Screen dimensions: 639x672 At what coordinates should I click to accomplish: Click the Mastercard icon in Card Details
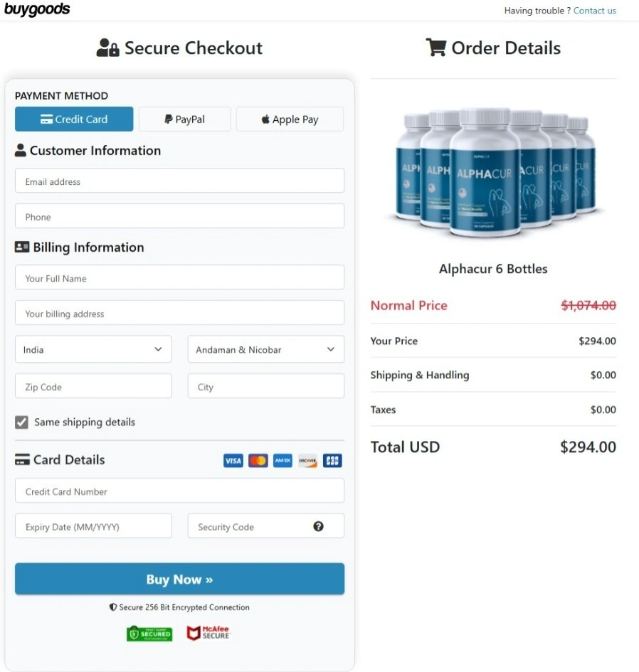click(x=258, y=461)
